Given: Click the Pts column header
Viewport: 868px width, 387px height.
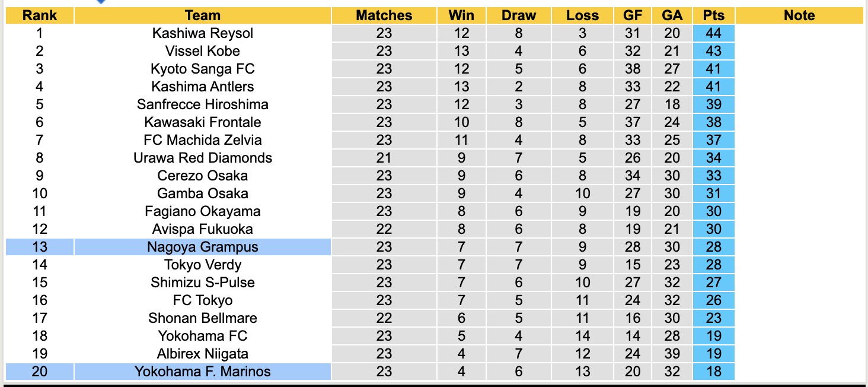Looking at the screenshot, I should [x=714, y=15].
